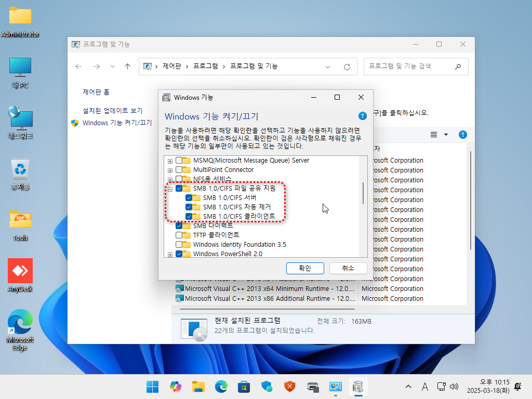Click the programs list vertical scrollbar
Image resolution: width=532 pixels, height=399 pixels.
471,201
